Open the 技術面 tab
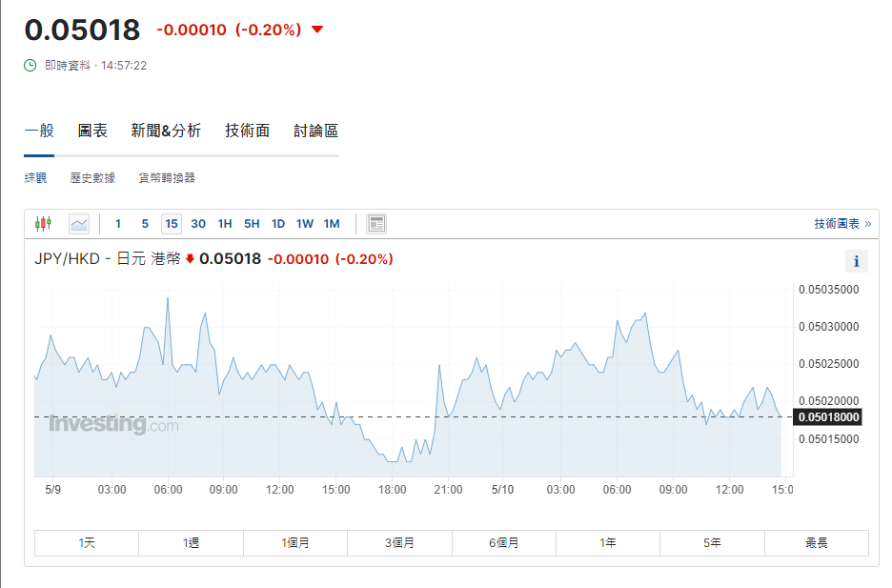Image resolution: width=892 pixels, height=588 pixels. 248,132
